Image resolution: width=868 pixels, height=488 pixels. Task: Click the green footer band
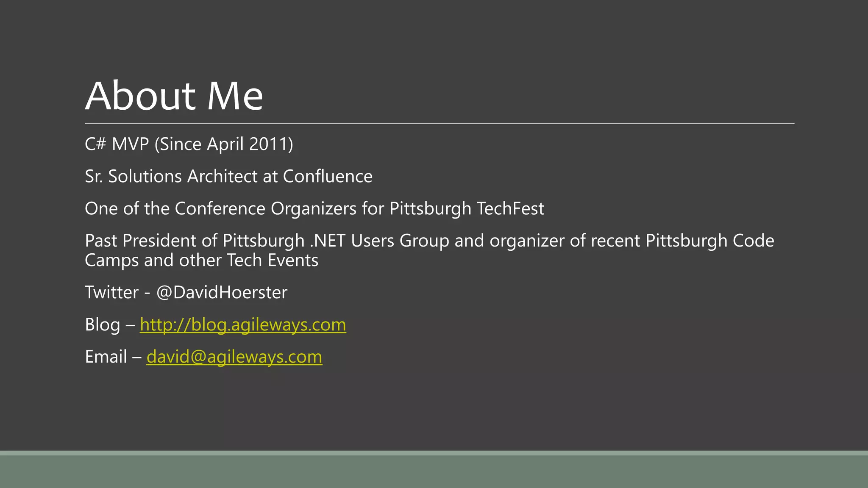coord(434,471)
